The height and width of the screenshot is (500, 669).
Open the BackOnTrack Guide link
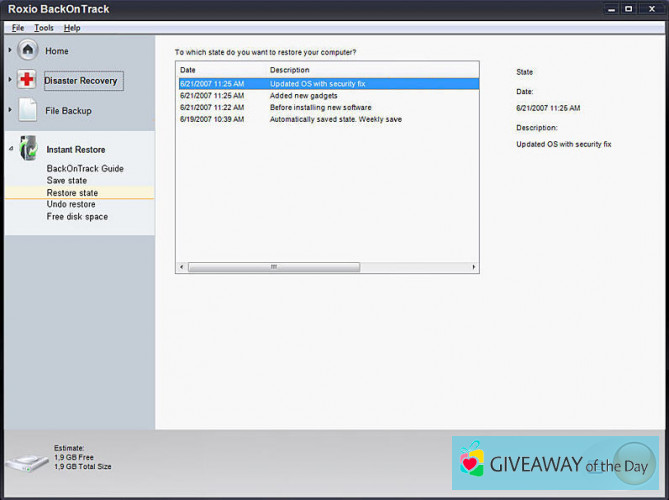coord(85,169)
